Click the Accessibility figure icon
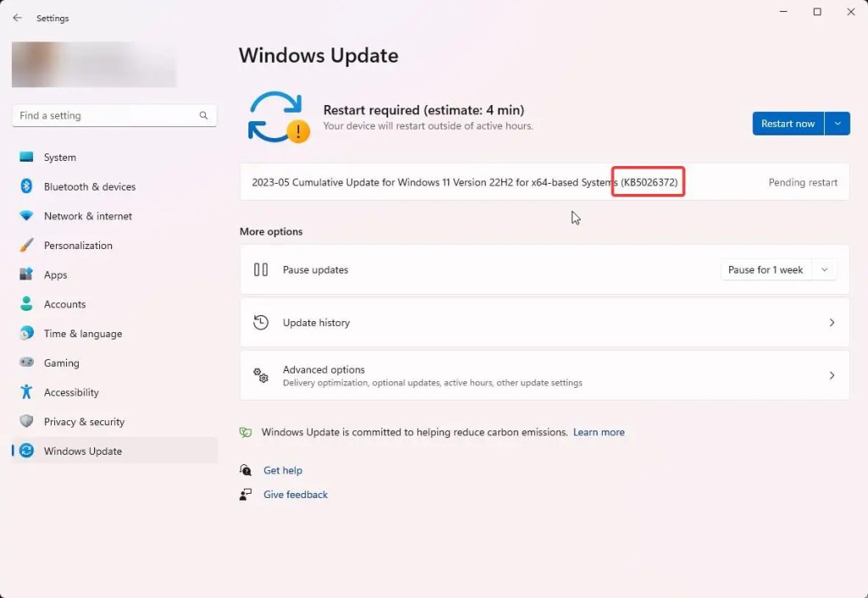 [x=26, y=392]
